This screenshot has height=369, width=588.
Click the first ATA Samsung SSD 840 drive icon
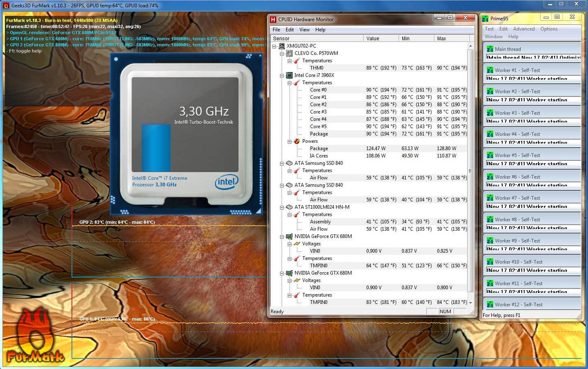point(289,163)
